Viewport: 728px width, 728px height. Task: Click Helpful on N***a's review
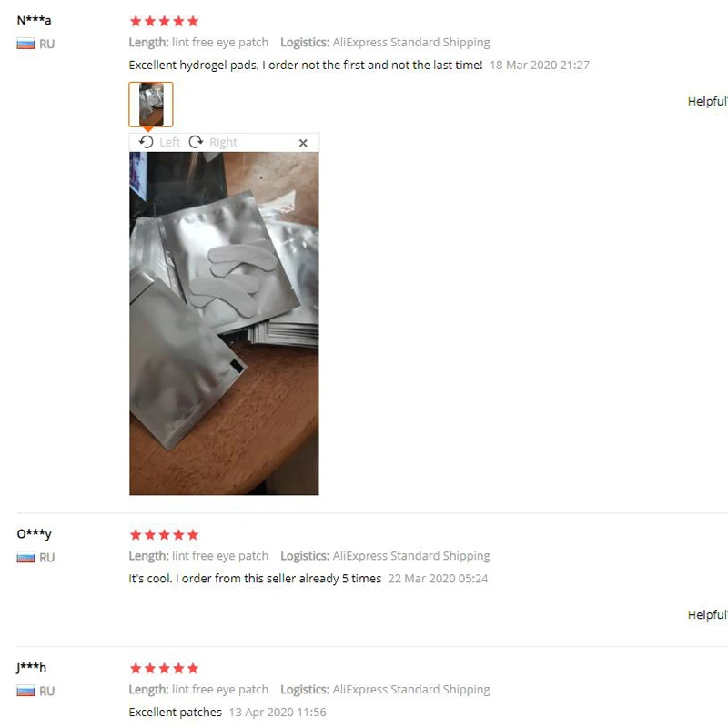708,101
